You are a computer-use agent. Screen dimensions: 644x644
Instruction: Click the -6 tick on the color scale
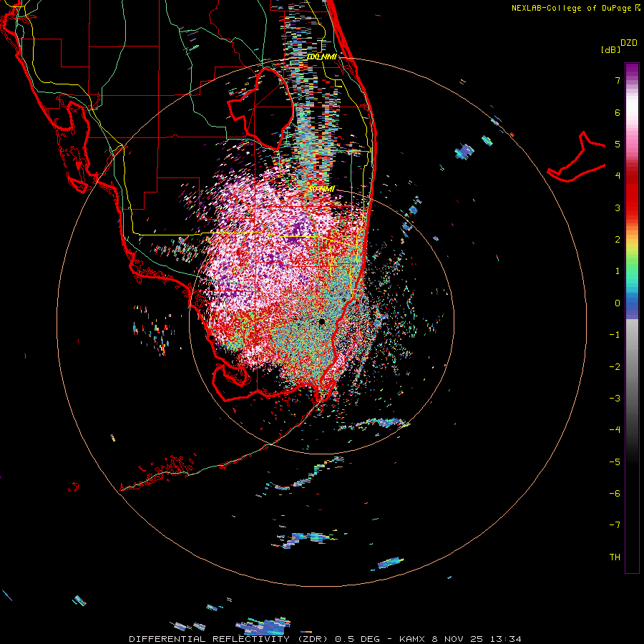(x=615, y=493)
